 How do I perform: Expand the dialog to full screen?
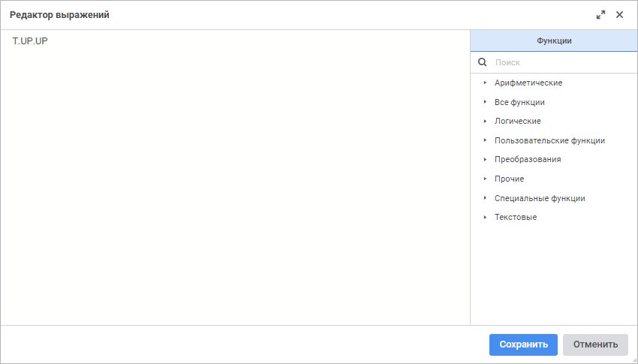(x=600, y=15)
